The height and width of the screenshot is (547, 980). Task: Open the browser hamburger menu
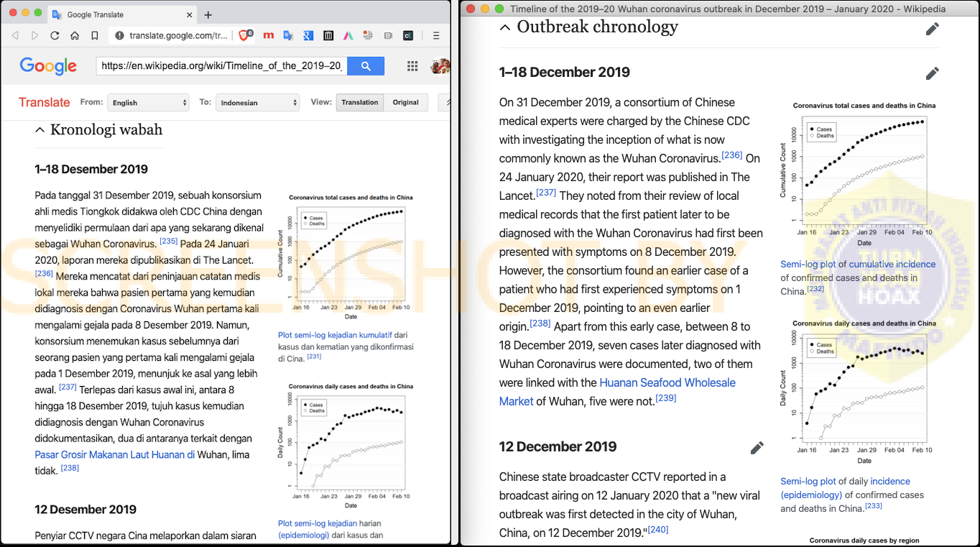click(x=436, y=35)
